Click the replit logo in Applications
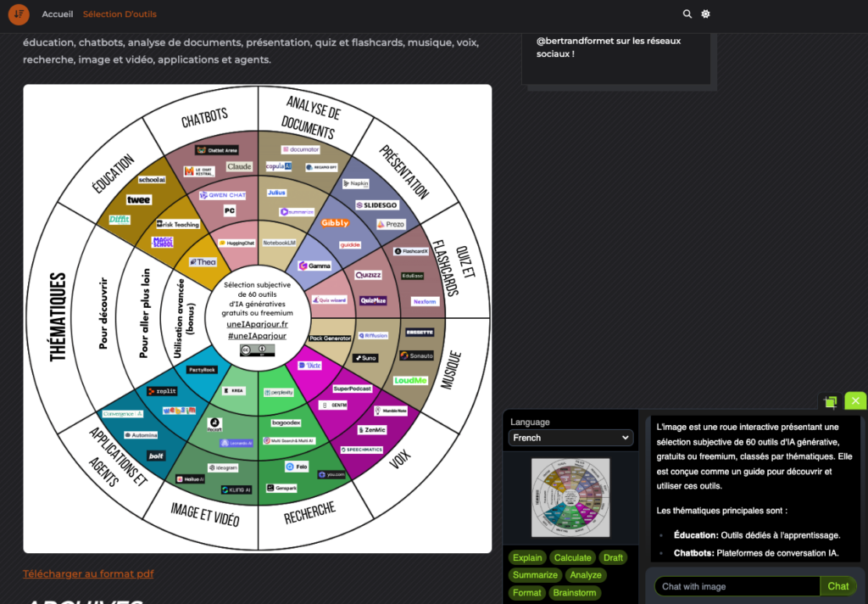 click(162, 391)
